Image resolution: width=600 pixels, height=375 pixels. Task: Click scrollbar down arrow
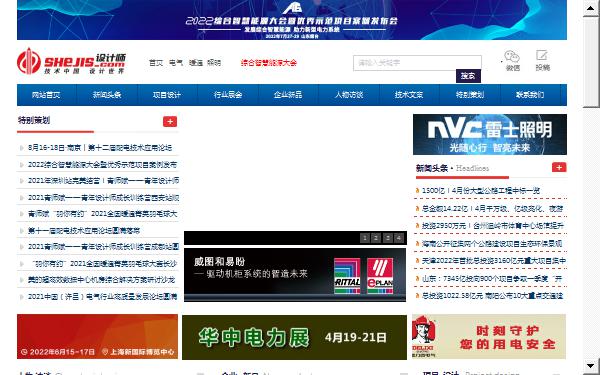(x=591, y=367)
